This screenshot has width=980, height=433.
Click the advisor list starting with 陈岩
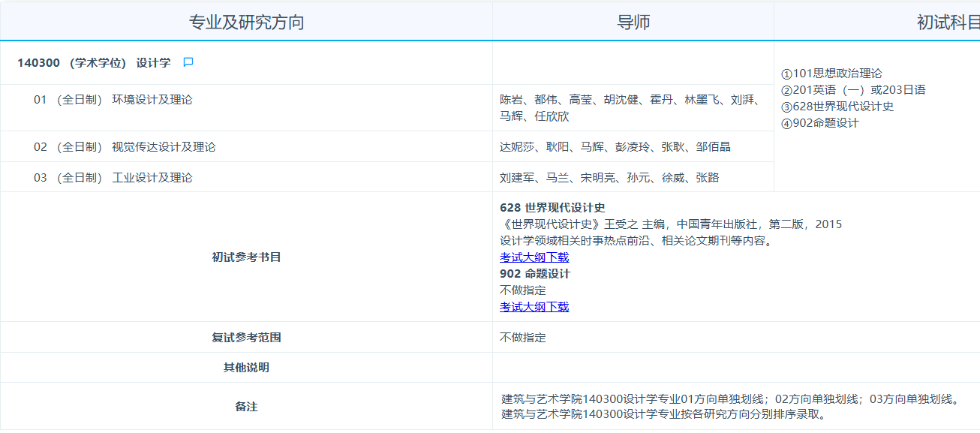[629, 108]
